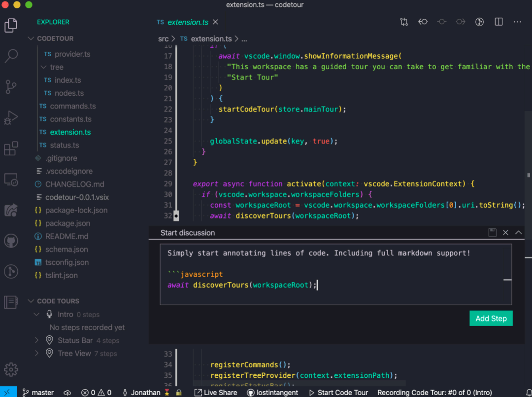This screenshot has height=397, width=532.
Task: Expand the Status Bar tour
Action: point(36,340)
